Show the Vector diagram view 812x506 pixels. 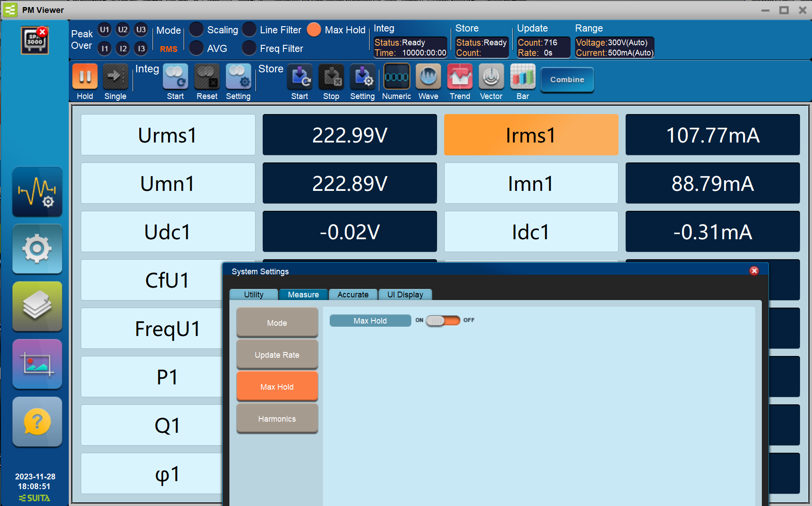pos(491,77)
